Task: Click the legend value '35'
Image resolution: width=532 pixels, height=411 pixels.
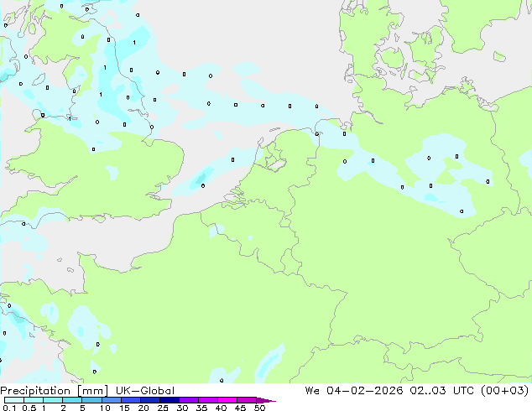Action: (x=201, y=408)
